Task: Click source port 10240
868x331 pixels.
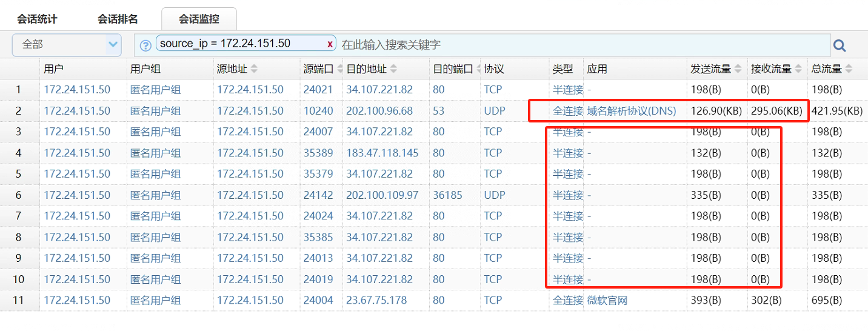Action: tap(318, 111)
